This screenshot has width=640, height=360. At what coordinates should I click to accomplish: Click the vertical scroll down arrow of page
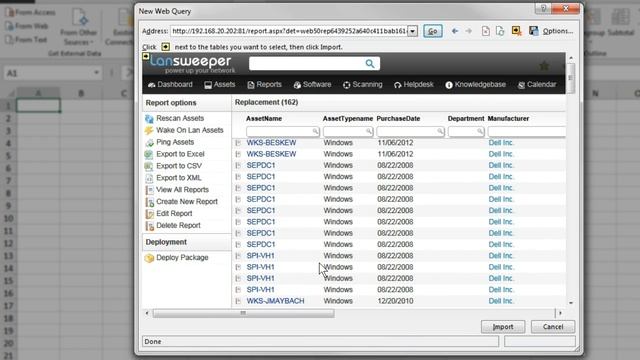click(x=571, y=303)
